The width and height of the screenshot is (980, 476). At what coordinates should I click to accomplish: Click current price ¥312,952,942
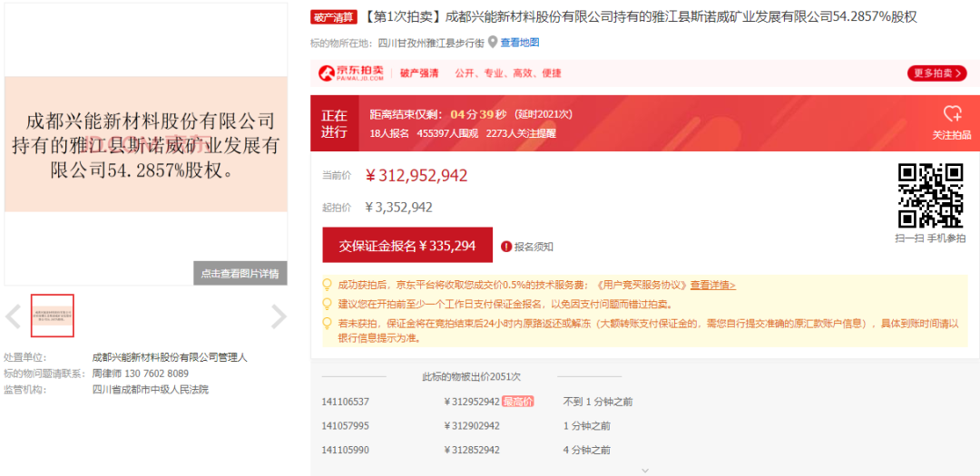tap(416, 176)
